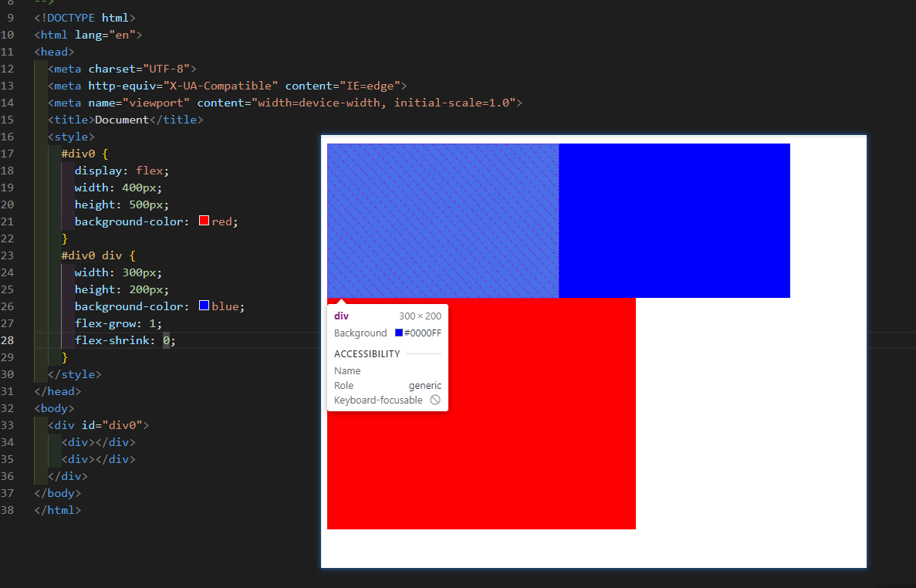Viewport: 916px width, 588px height.
Task: Click the highlighted first blue div in preview
Action: tap(443, 221)
